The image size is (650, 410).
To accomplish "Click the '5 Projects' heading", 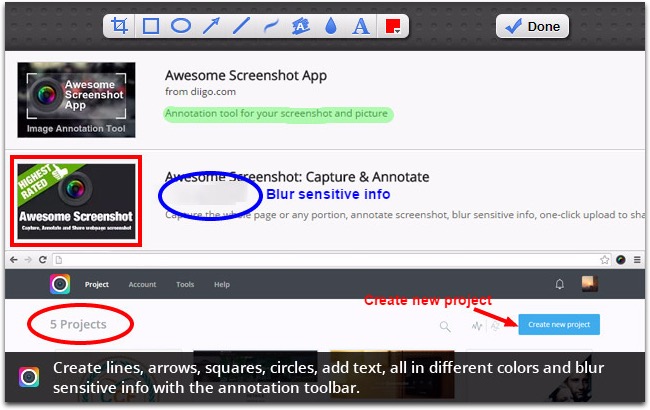I will pos(78,324).
